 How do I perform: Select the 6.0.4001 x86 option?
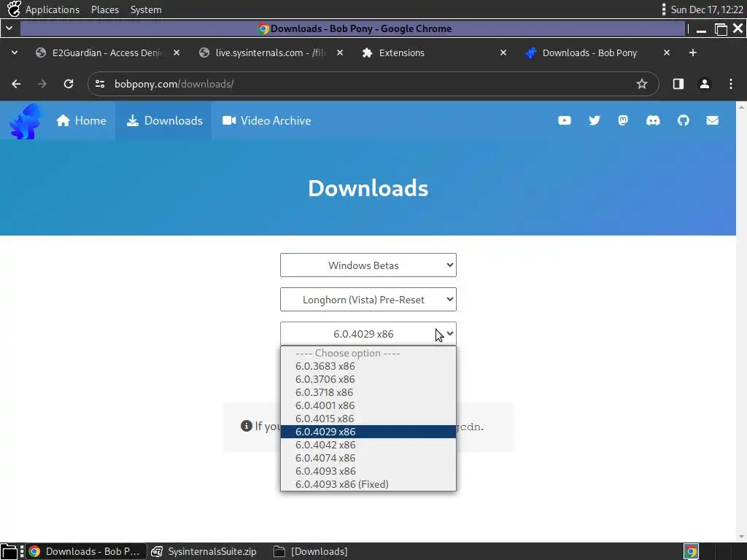coord(368,405)
